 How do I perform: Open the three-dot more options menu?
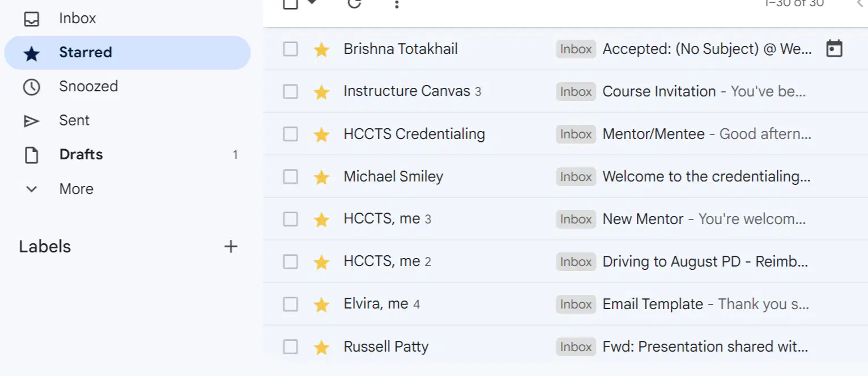[x=397, y=4]
